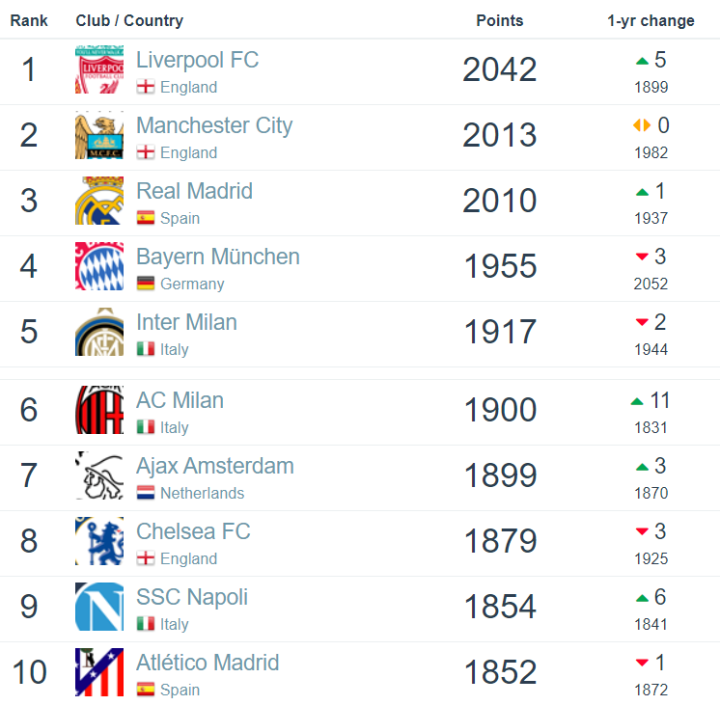
Task: Click the Liverpool FC club crest
Action: (x=99, y=71)
